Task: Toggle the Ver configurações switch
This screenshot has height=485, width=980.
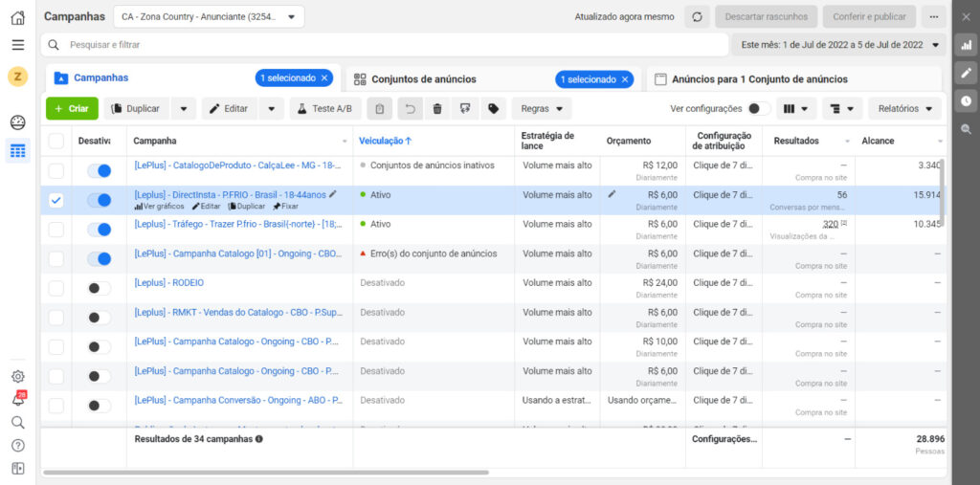Action: click(759, 109)
